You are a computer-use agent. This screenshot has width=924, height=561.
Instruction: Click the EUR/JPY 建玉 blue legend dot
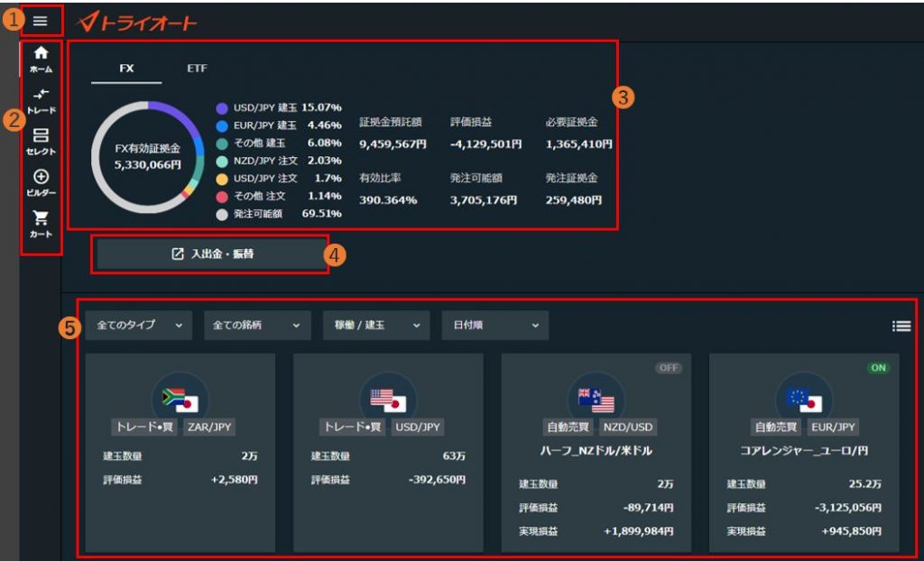point(222,126)
